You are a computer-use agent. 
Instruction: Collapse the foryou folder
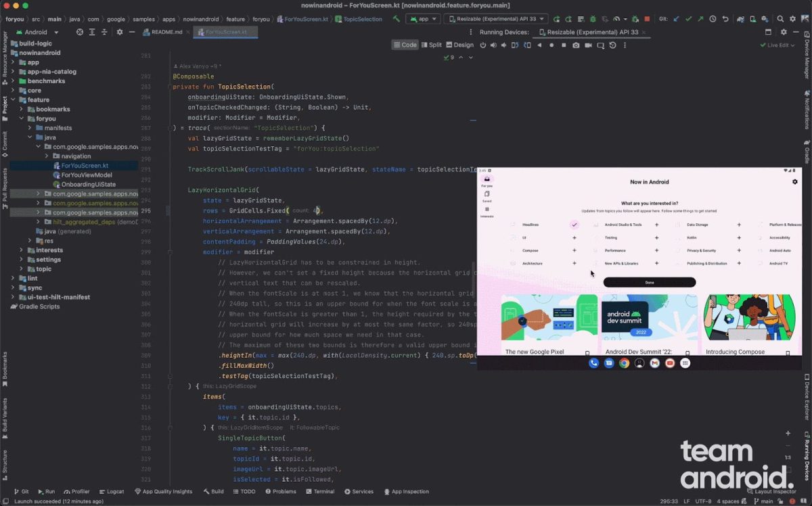tap(22, 118)
